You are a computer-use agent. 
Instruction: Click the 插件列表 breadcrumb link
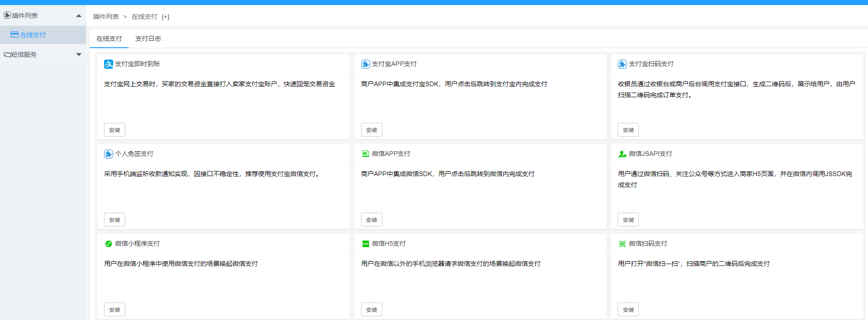point(106,17)
